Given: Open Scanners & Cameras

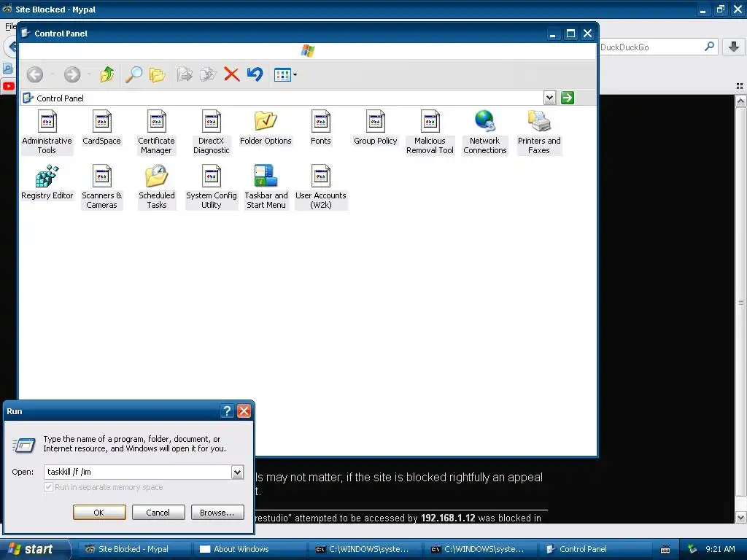Looking at the screenshot, I should coord(101,187).
